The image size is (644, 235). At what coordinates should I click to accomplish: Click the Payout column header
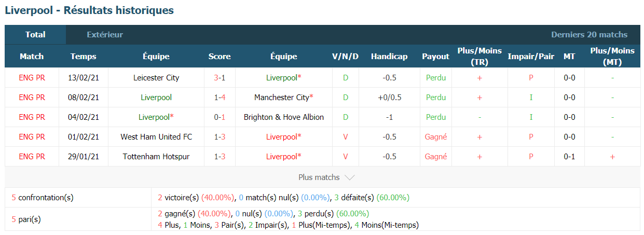click(x=435, y=57)
